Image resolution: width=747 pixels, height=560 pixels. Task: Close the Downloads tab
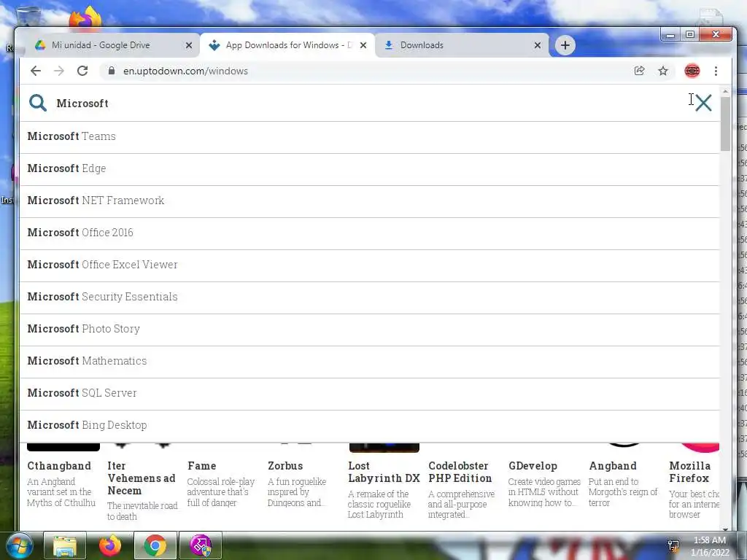[x=538, y=45]
